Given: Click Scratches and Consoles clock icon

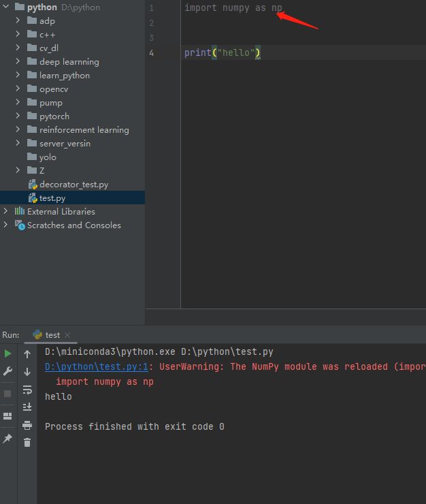Looking at the screenshot, I should (20, 225).
